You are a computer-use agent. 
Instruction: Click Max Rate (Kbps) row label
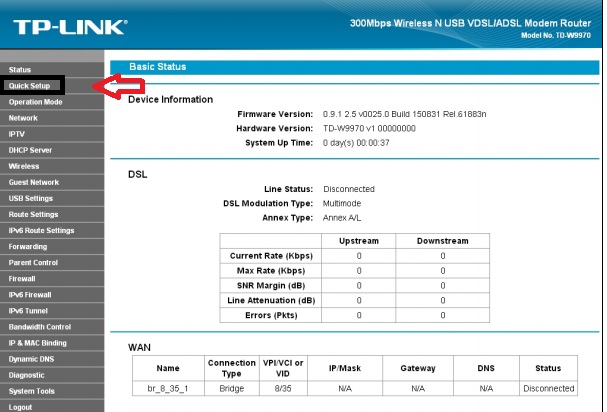point(271,271)
